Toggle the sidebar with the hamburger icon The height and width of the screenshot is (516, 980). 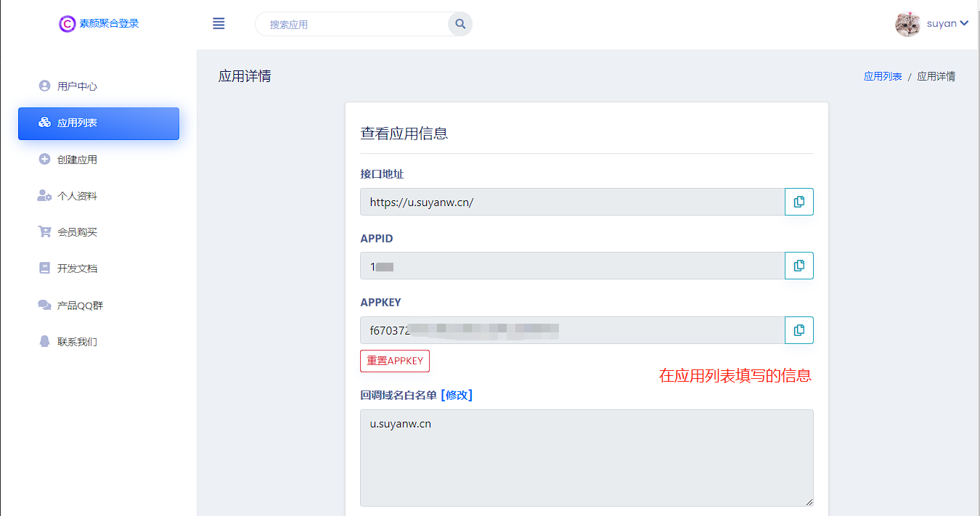pos(219,23)
